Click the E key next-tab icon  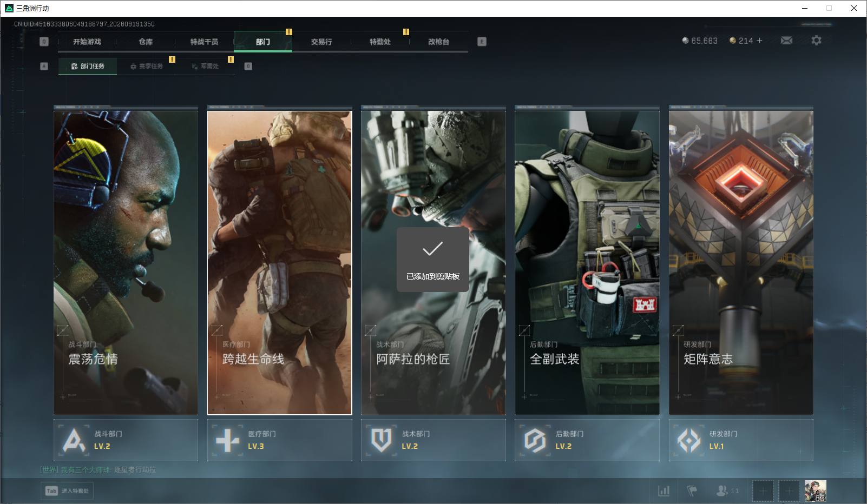[x=482, y=42]
